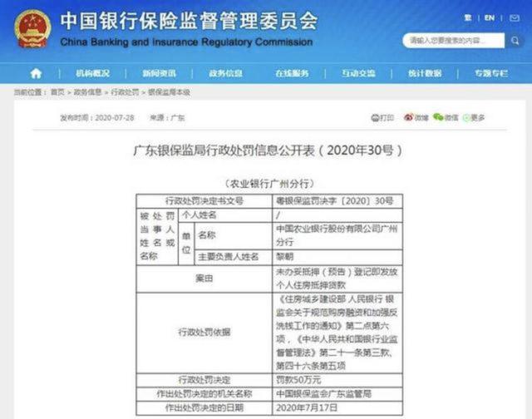
Task: Click the penalty cell 罚款50万元
Action: 337,380
